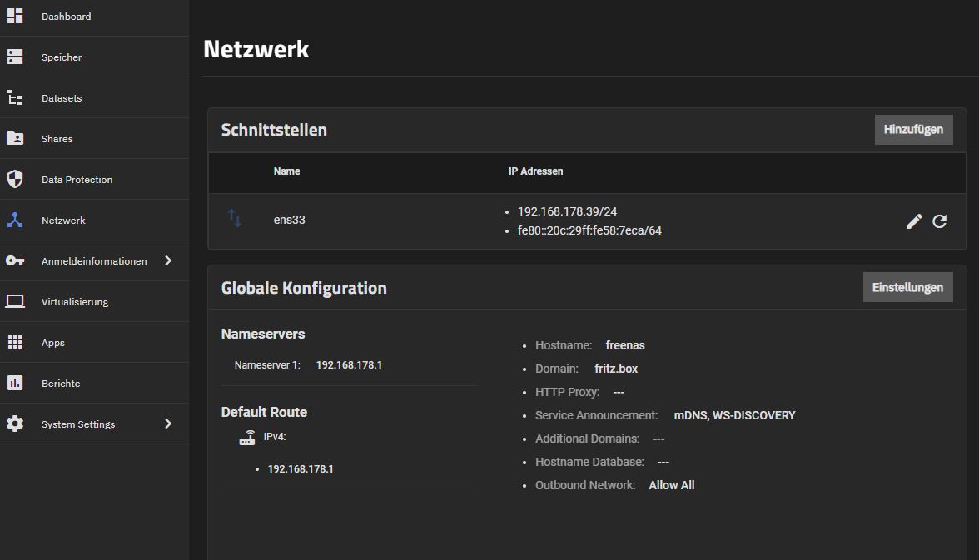
Task: Click the Data Protection shield icon
Action: tap(15, 179)
